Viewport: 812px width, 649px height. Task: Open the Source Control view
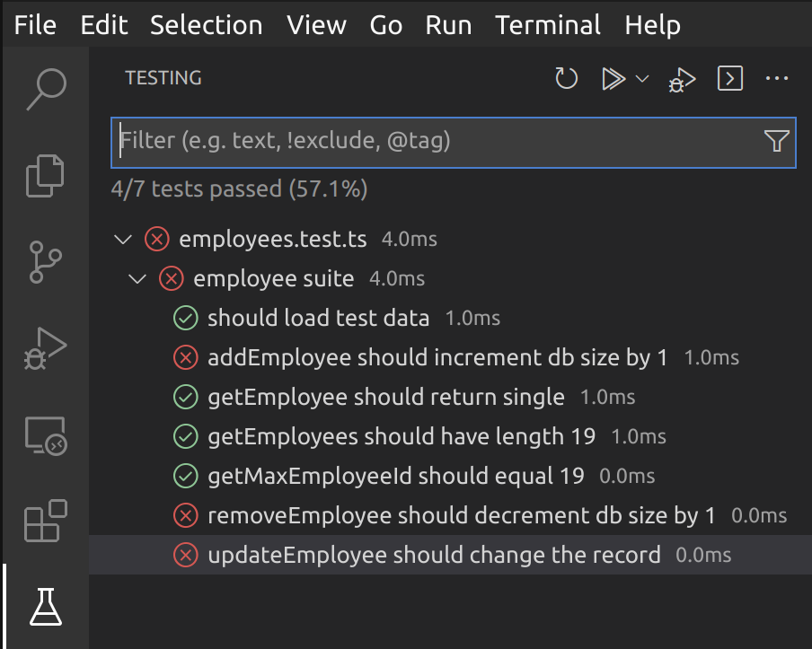(46, 261)
